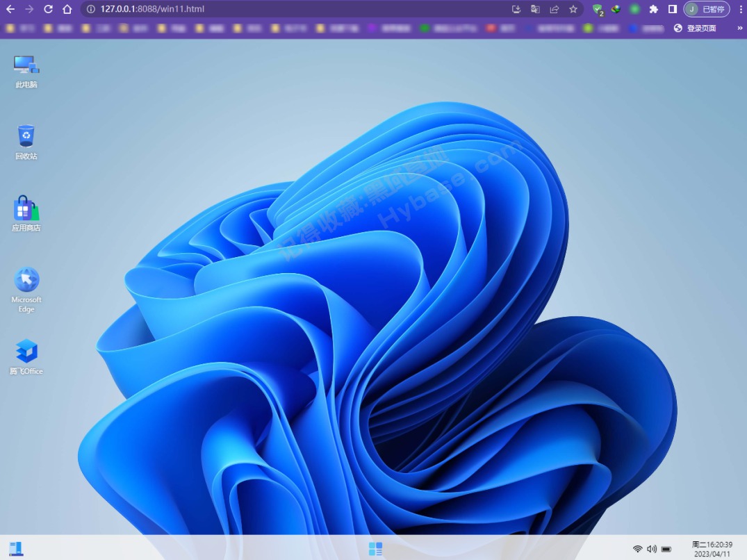This screenshot has height=560, width=747.
Task: Click the translate page icon
Action: coord(535,9)
